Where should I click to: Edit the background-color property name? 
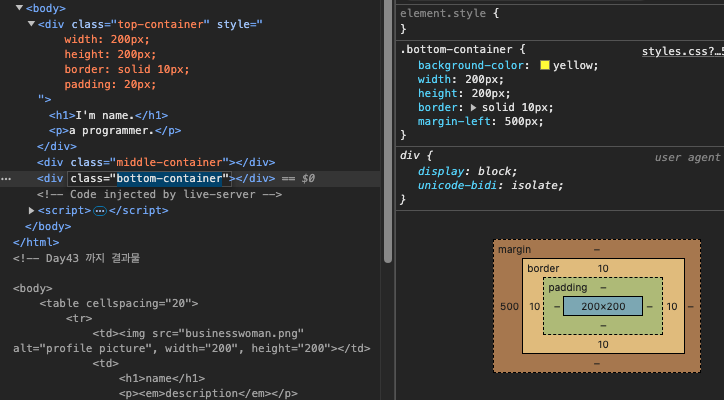point(471,65)
